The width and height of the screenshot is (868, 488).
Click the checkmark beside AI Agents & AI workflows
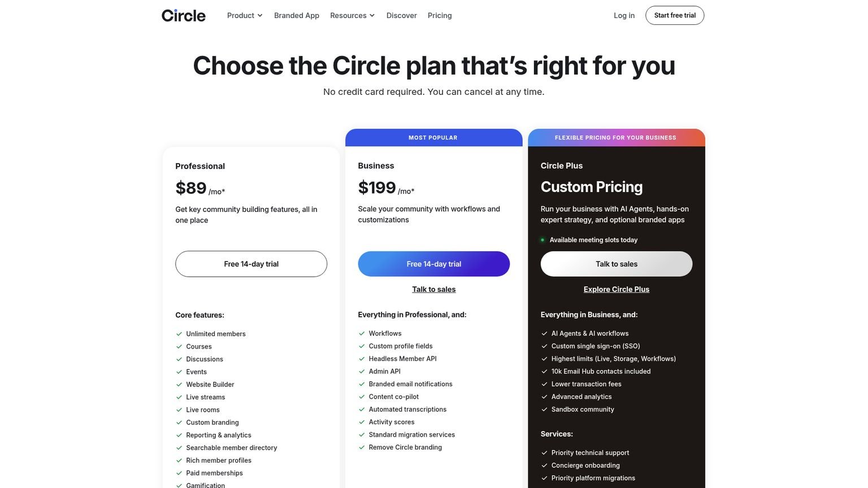[544, 333]
